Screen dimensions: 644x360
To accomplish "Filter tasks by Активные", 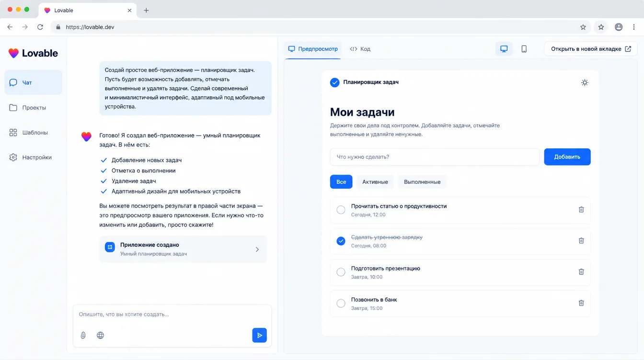I will tap(375, 182).
